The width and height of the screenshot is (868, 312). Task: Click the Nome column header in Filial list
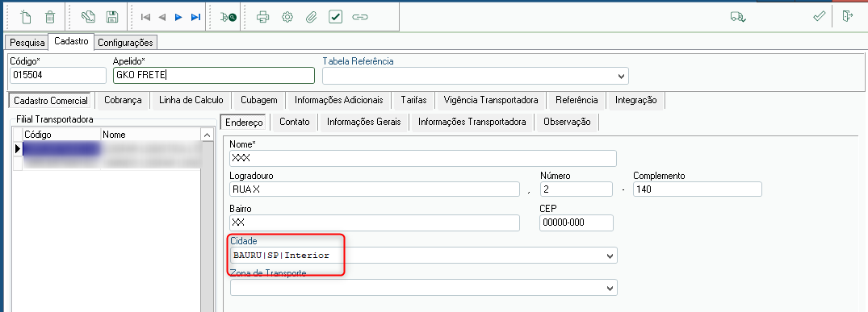pyautogui.click(x=150, y=135)
